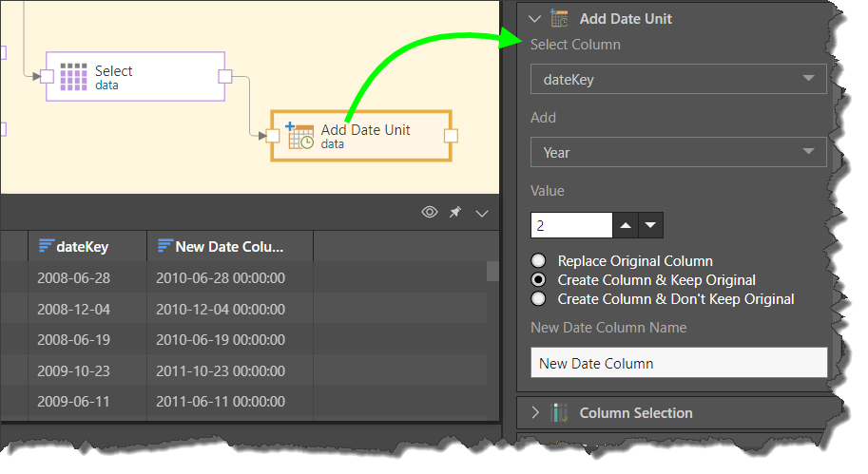The height and width of the screenshot is (474, 868).
Task: Toggle the eye preview visibility icon
Action: tap(430, 213)
